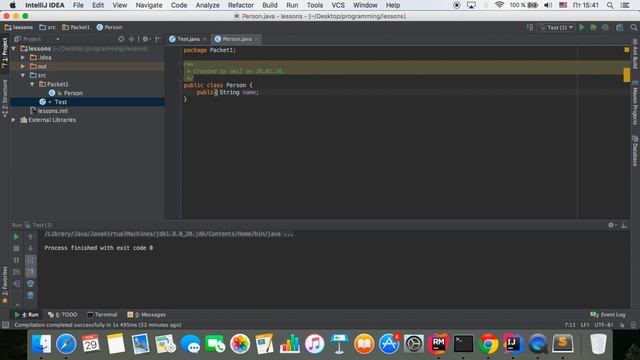640x360 pixels.
Task: Toggle the Structure side tab
Action: (x=4, y=99)
